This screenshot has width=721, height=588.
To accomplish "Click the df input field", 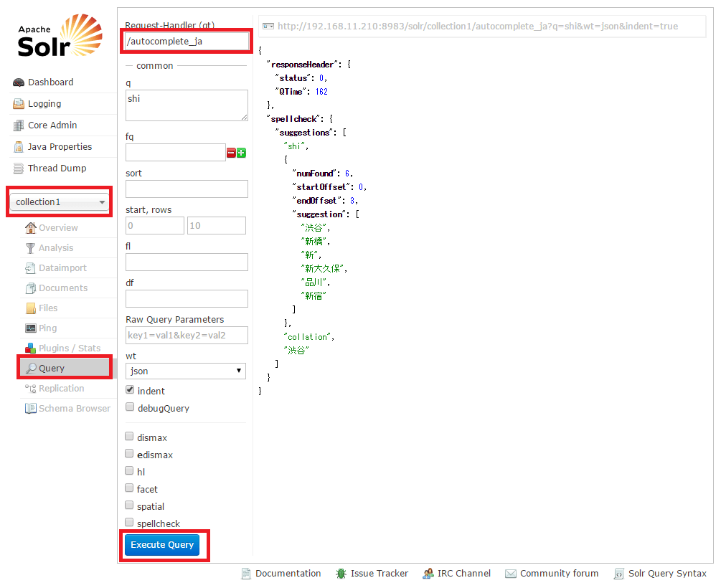I will (187, 299).
